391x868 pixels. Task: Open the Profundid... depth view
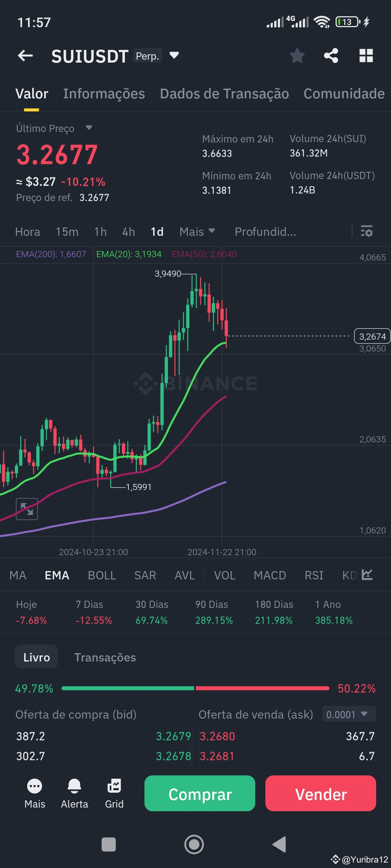265,231
